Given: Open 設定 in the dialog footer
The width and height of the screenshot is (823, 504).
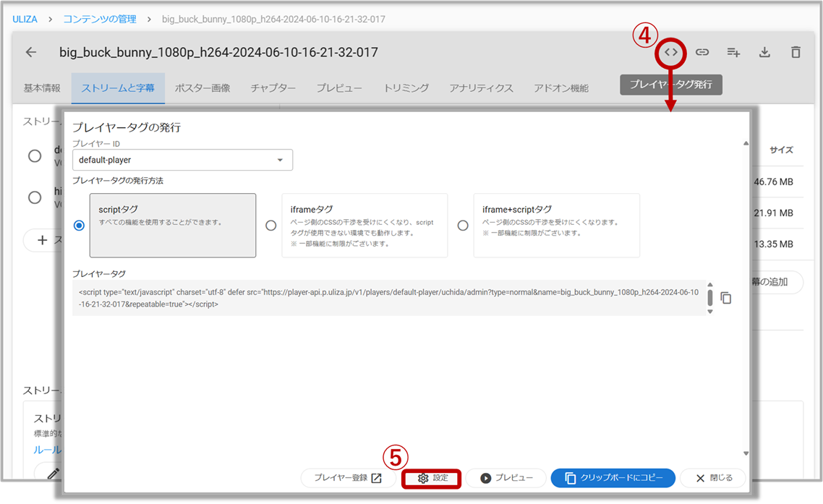Looking at the screenshot, I should tap(432, 478).
